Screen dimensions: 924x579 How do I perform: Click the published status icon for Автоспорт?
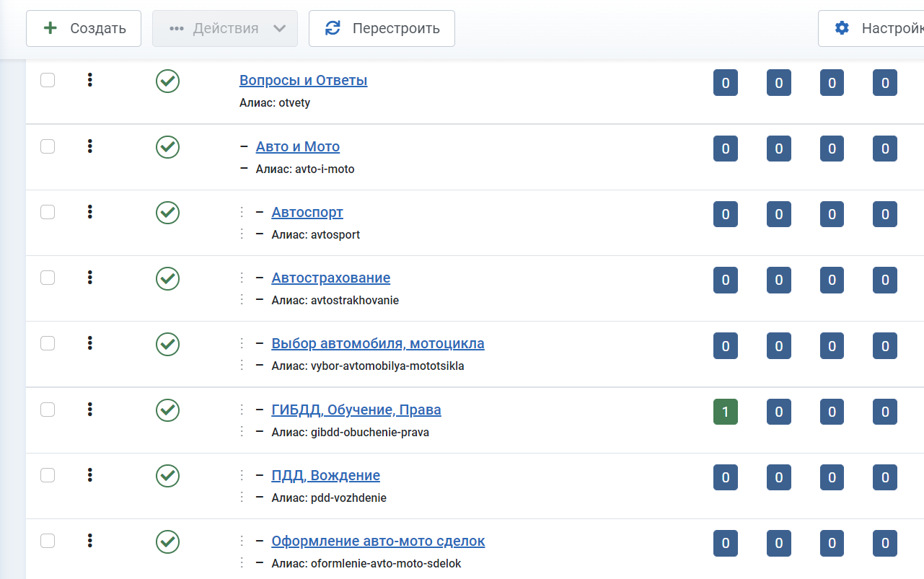[x=167, y=213]
